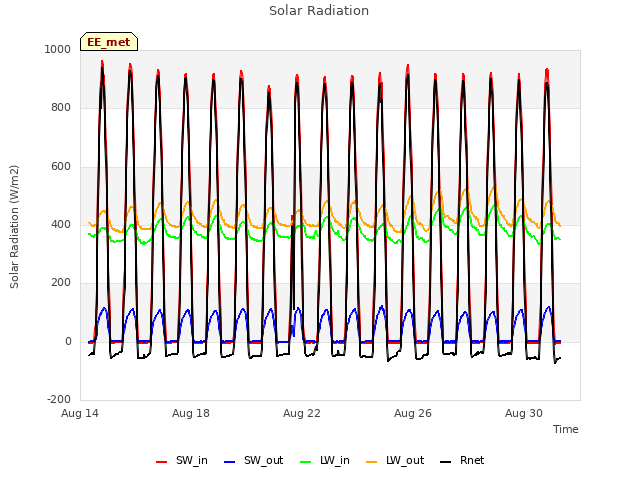
Task: Click the -200 y-axis tick label
Action: (59, 399)
